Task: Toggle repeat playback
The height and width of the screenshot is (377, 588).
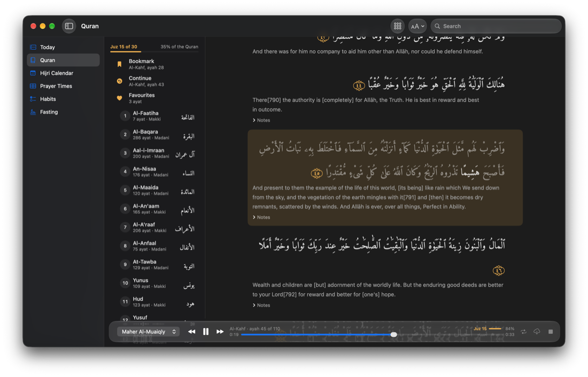Action: click(x=523, y=332)
